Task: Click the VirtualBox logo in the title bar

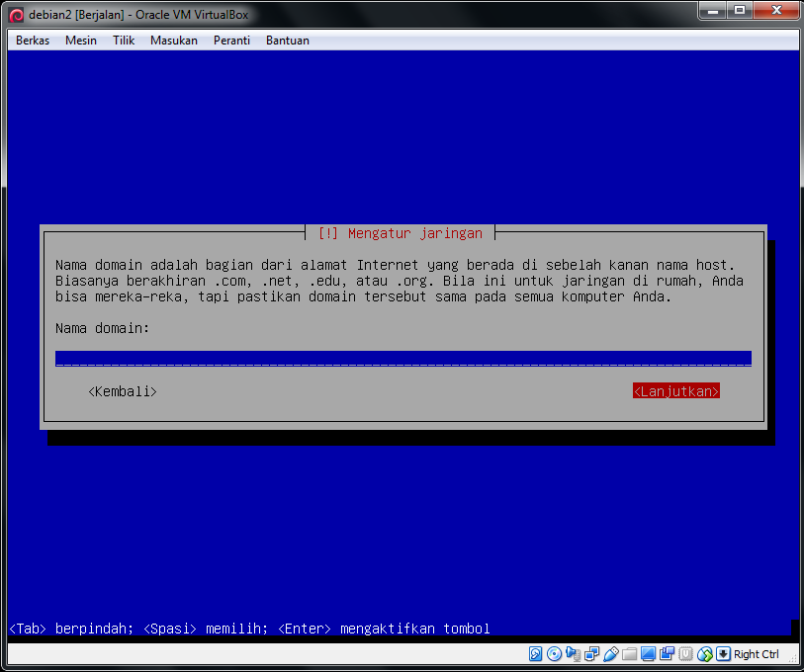Action: tap(17, 15)
